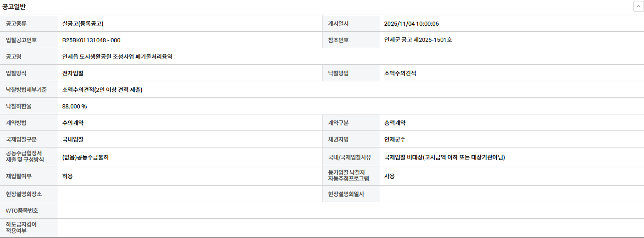Click the 국제입찰 비대상 reason text
Viewport: 644px width, 238px height.
tap(444, 157)
